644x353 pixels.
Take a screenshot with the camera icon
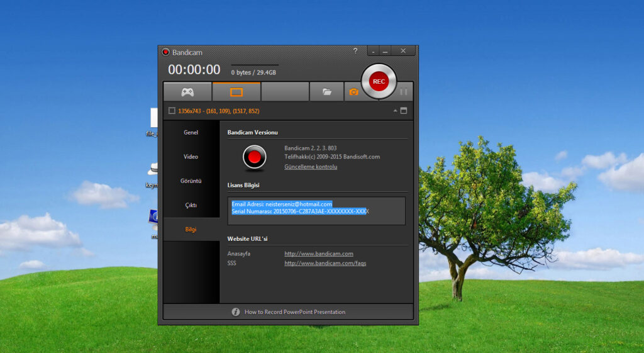point(353,92)
